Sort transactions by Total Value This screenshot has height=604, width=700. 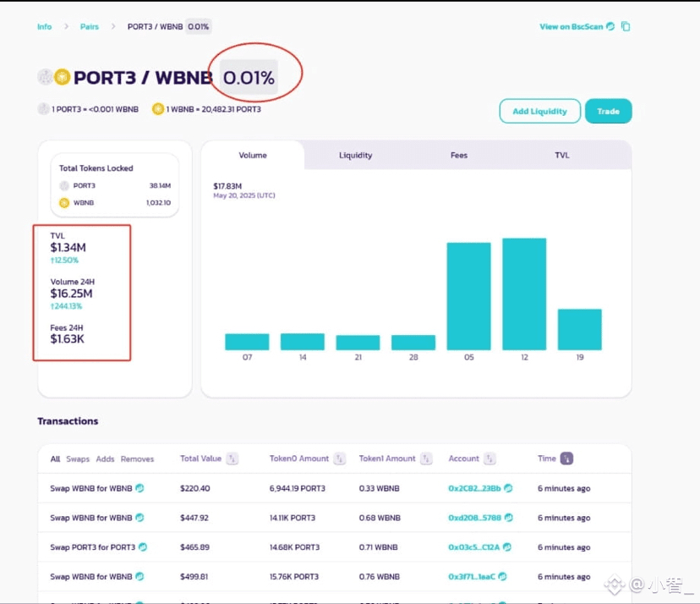click(232, 458)
